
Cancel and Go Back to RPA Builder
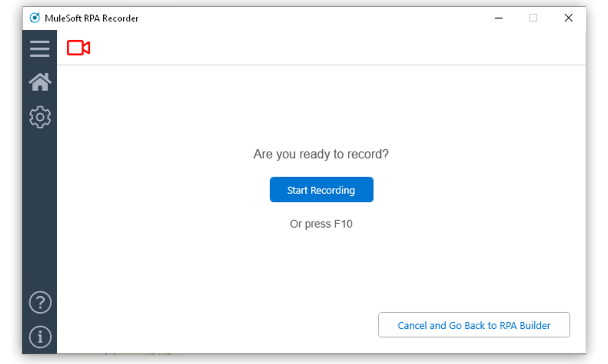[474, 325]
